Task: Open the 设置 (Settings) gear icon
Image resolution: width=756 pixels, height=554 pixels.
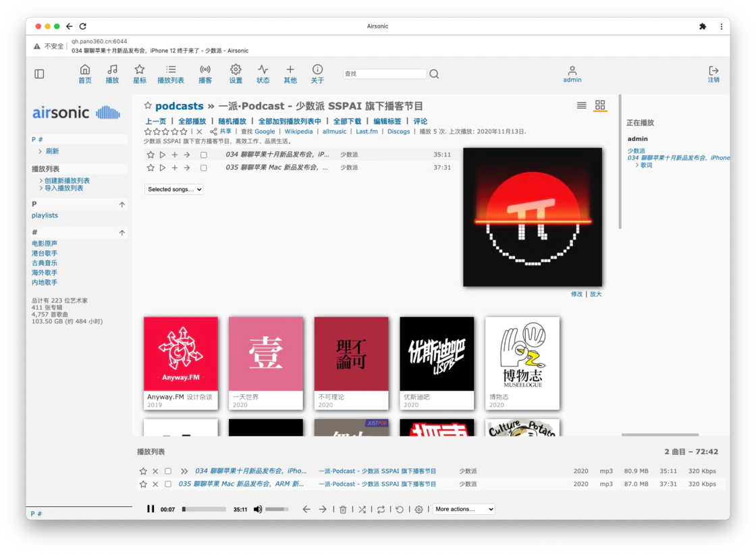Action: tap(235, 74)
